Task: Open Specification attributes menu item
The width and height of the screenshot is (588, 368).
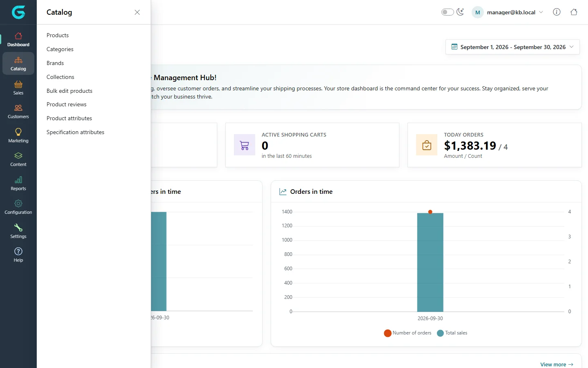Action: point(76,132)
